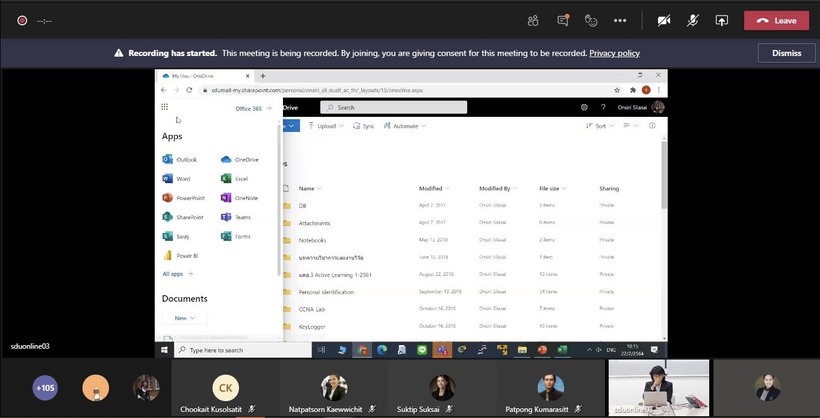Launch Excel from the Apps list

(x=235, y=179)
